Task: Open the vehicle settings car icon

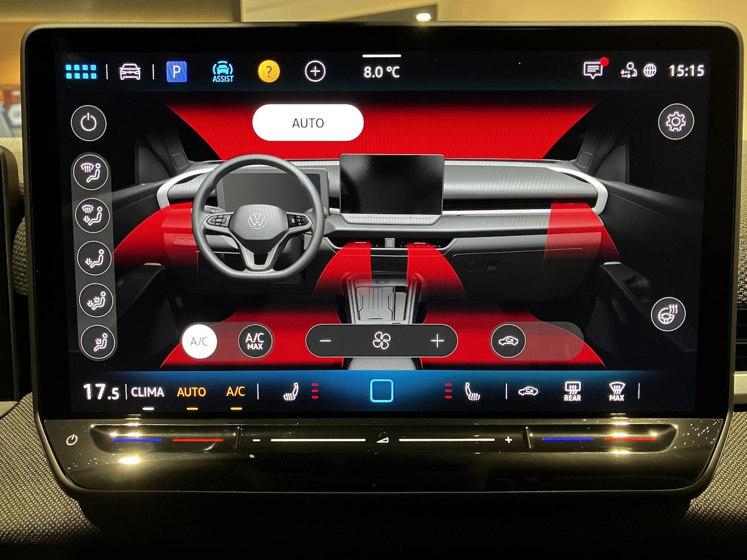Action: (x=130, y=72)
